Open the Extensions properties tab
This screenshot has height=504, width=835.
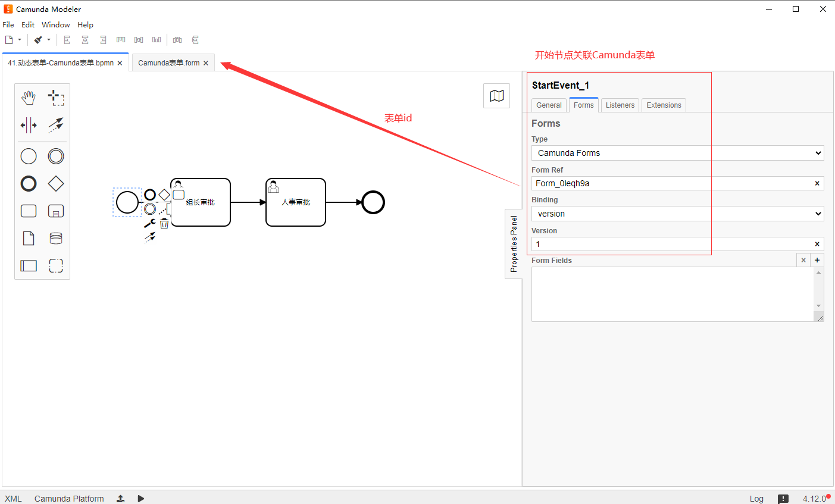664,105
